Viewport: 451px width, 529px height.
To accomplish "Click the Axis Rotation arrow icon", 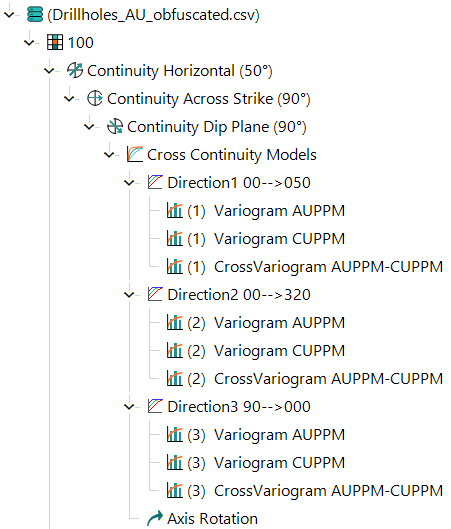I will (x=155, y=518).
